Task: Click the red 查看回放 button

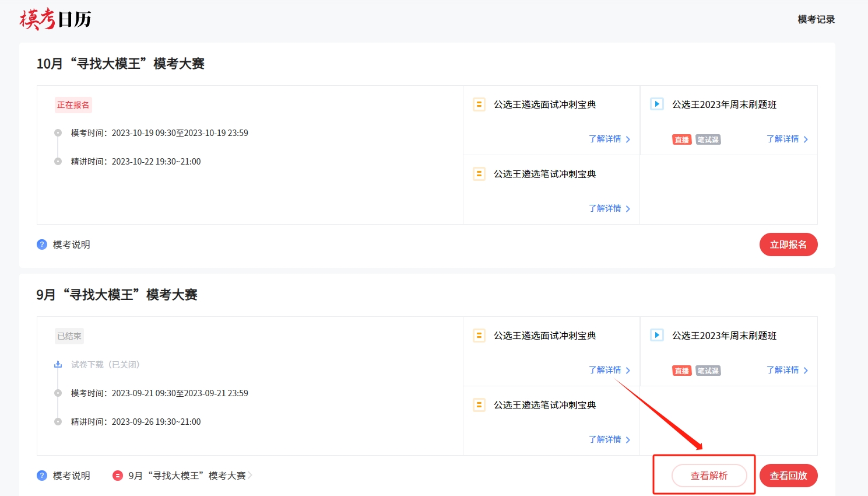Action: tap(788, 476)
